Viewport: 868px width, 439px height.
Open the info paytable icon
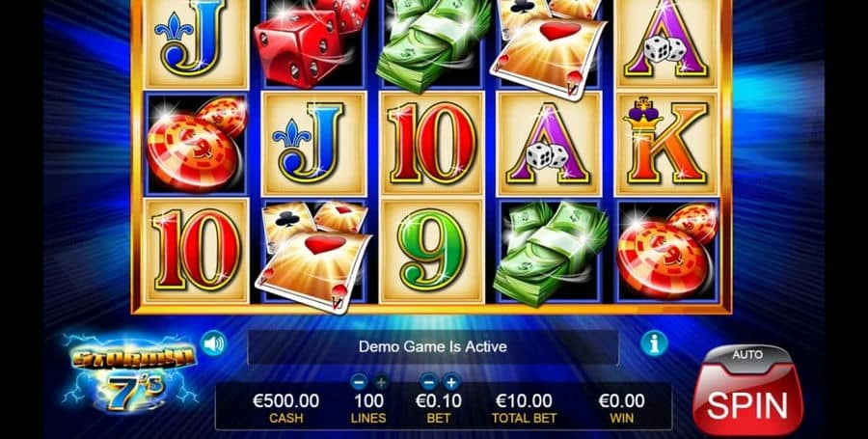coord(654,343)
